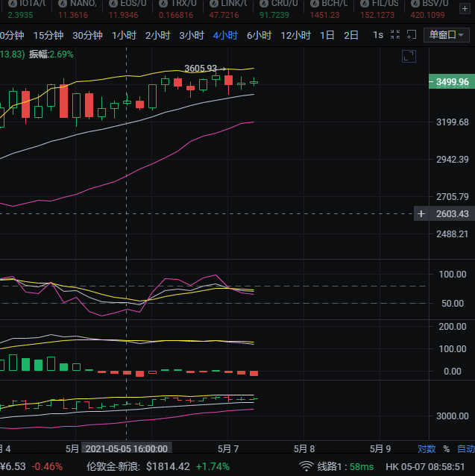Toggle 对数 logarithmic scale

[x=427, y=449]
